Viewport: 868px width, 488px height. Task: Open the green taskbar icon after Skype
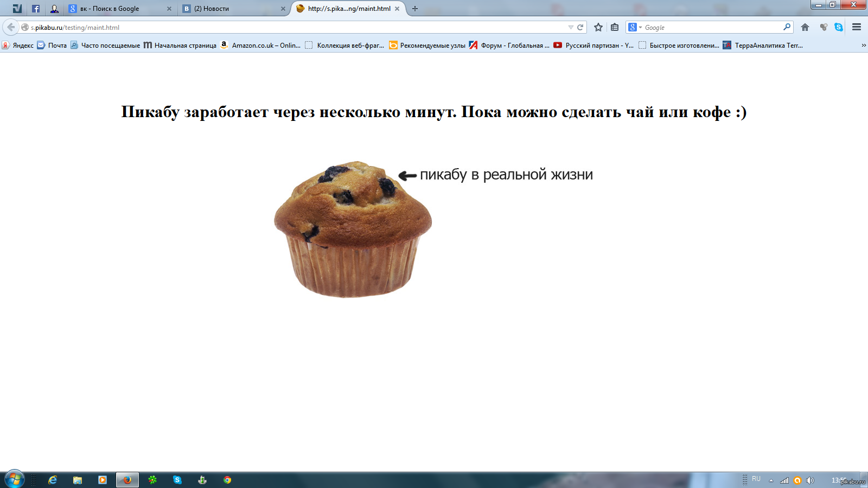coord(202,480)
